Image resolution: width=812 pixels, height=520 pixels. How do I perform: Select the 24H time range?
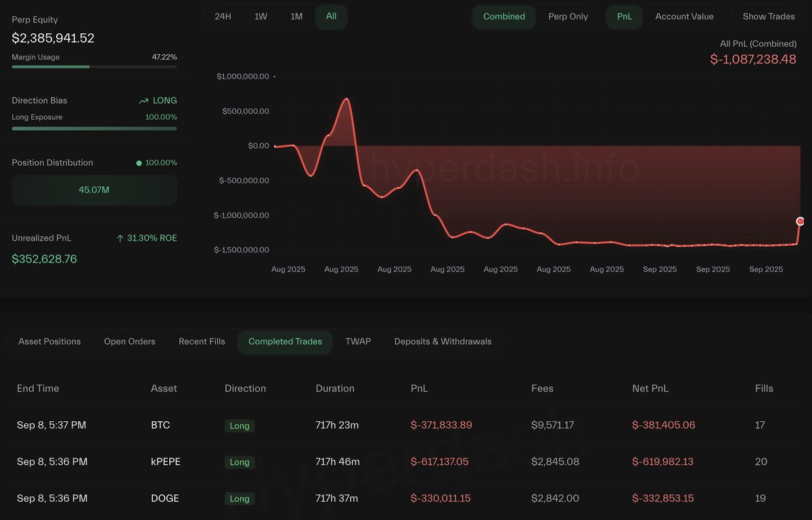pos(223,16)
